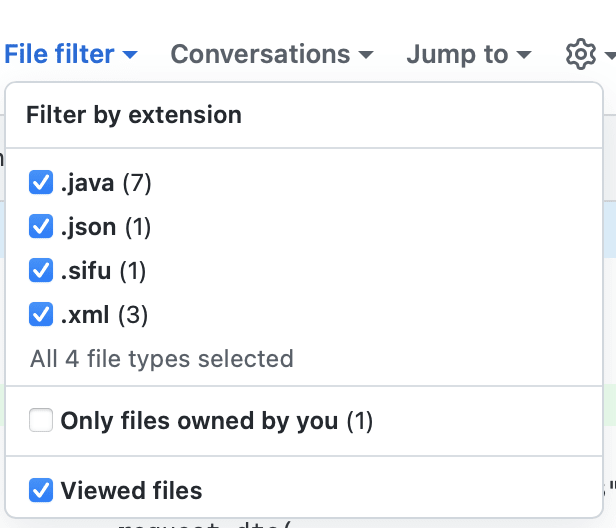Enable Only files owned by you
This screenshot has width=616, height=528.
coord(41,420)
